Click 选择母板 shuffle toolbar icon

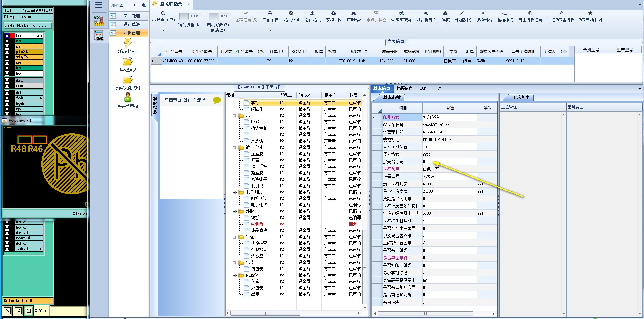click(x=484, y=13)
